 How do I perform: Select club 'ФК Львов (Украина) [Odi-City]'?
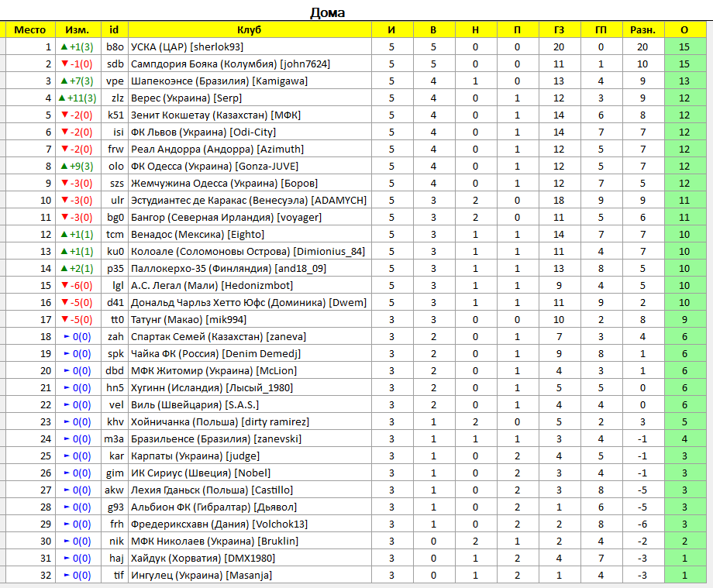coord(203,132)
